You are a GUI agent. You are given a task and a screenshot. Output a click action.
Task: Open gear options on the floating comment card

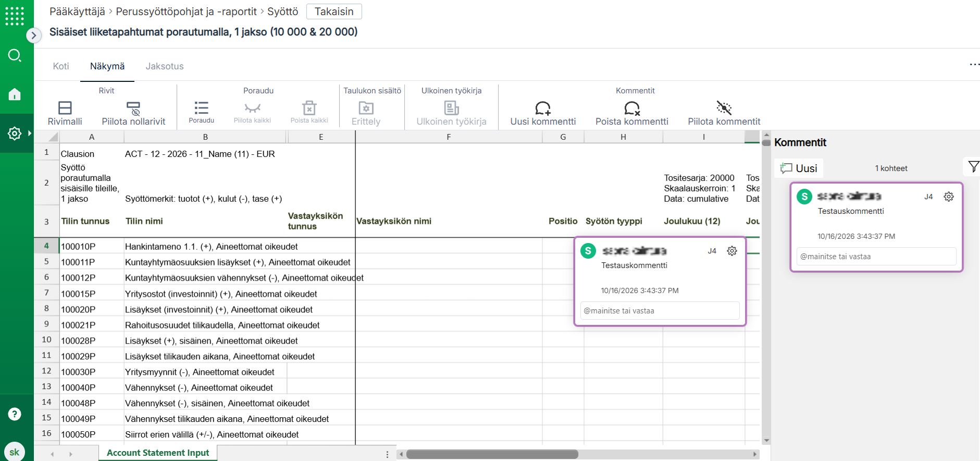[x=732, y=251]
